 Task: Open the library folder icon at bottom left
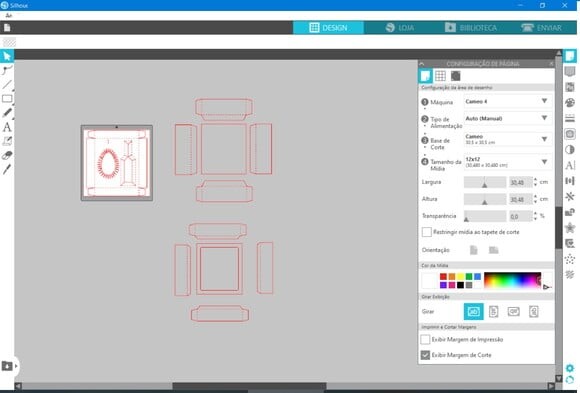pyautogui.click(x=7, y=366)
